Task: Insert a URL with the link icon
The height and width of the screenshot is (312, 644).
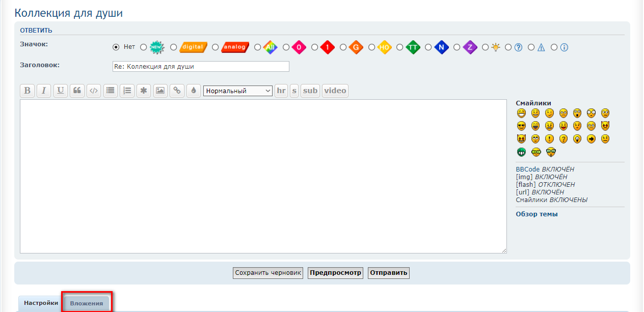Action: point(177,91)
